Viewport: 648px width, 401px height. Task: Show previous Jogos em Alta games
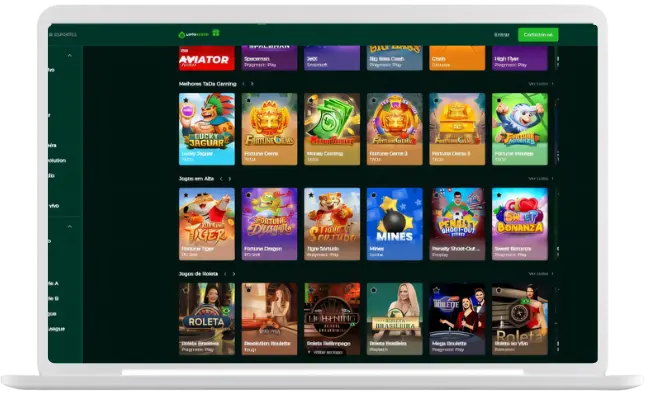coord(221,179)
